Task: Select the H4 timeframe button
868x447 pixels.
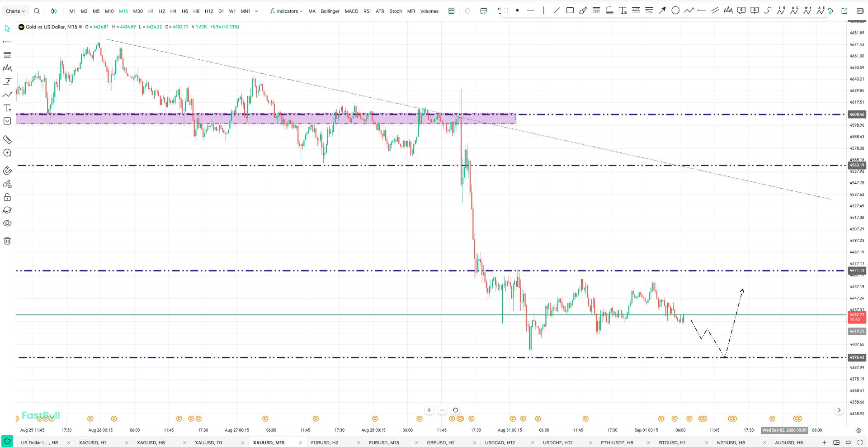Action: pyautogui.click(x=173, y=11)
